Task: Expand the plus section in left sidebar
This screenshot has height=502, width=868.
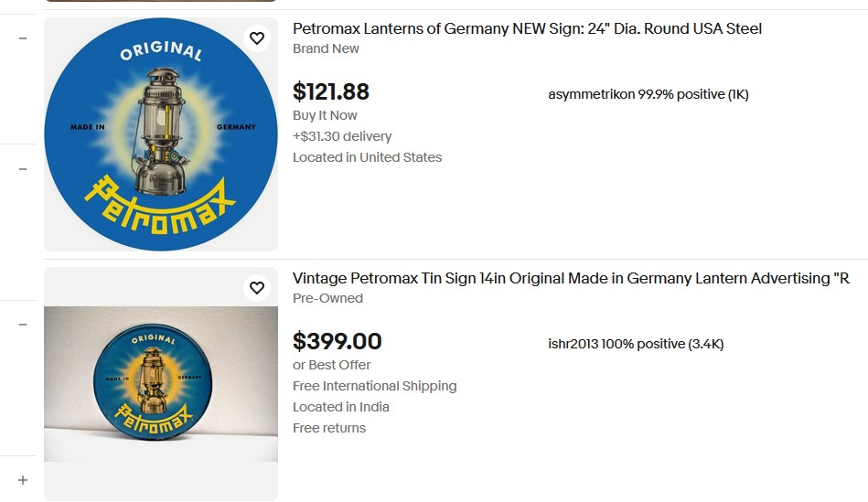Action: tap(23, 480)
